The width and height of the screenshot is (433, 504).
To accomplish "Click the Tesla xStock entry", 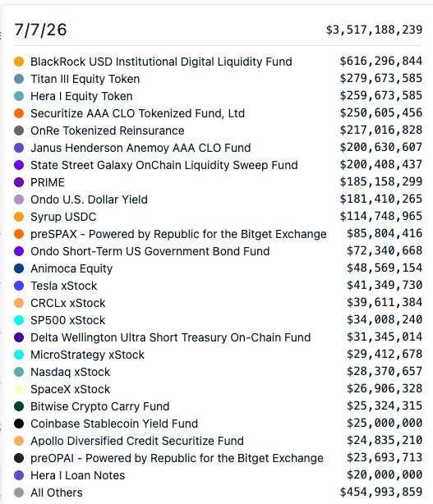I will [64, 286].
